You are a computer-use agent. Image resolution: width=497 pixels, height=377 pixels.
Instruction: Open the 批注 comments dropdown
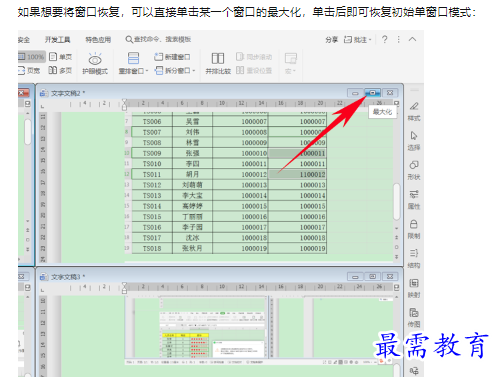click(358, 40)
